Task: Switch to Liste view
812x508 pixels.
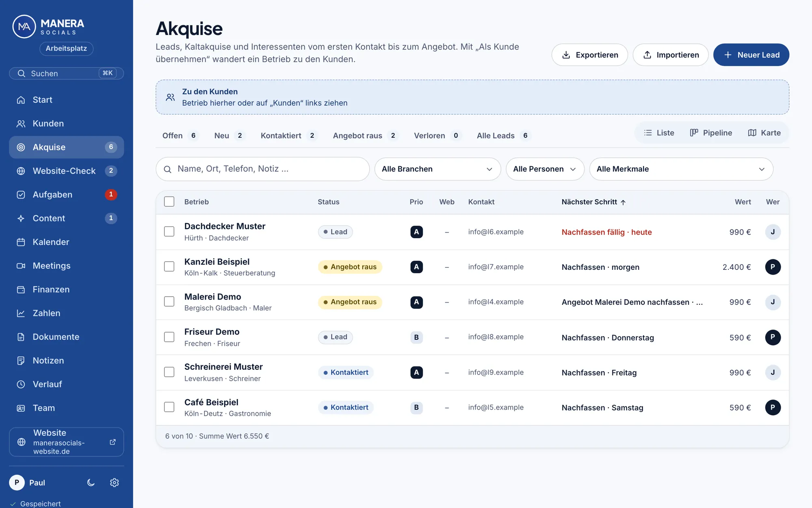Action: [659, 133]
